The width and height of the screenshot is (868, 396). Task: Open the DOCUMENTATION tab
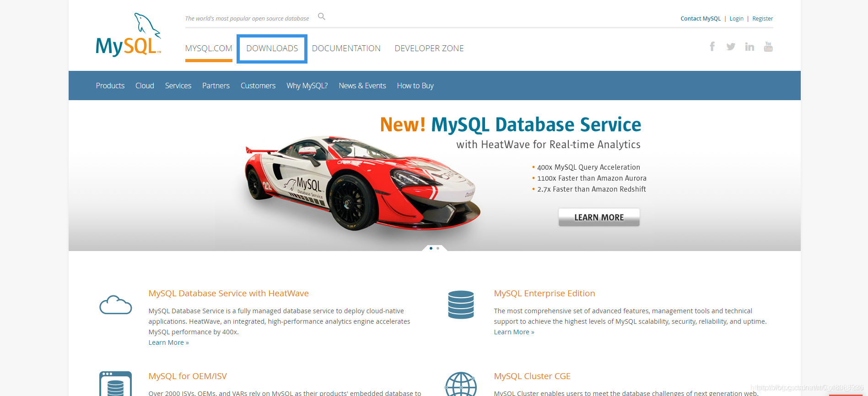point(346,48)
